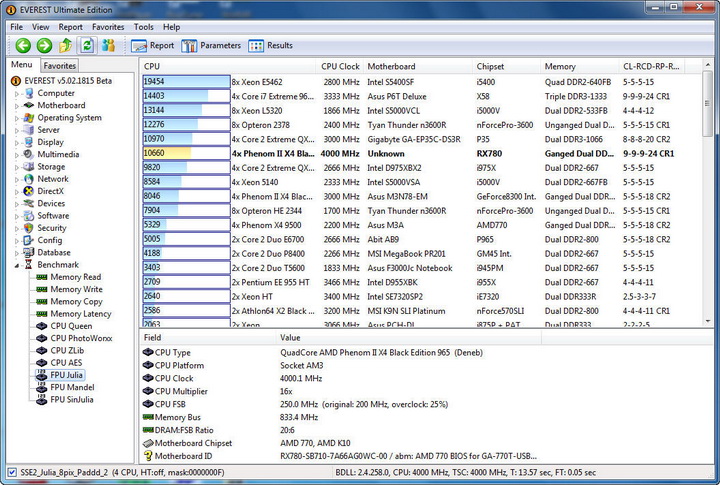Click the Motherboard ID field icon

pyautogui.click(x=148, y=456)
